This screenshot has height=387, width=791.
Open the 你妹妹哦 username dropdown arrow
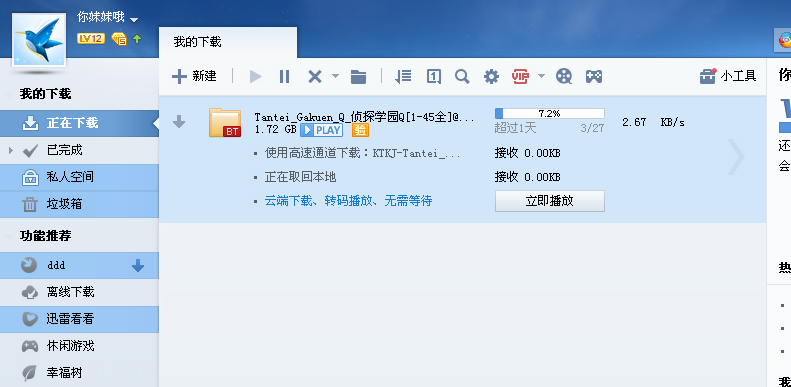pos(134,20)
